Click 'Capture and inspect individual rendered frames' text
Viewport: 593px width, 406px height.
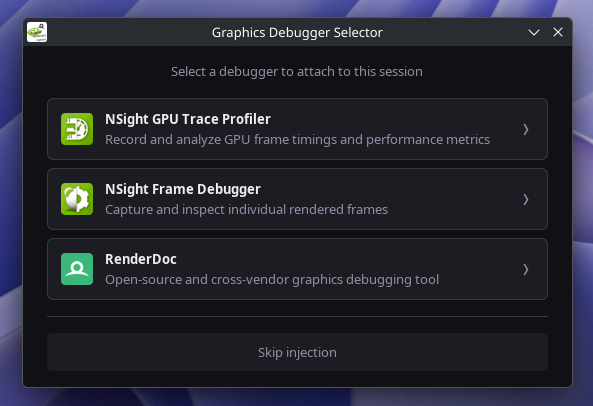[247, 209]
